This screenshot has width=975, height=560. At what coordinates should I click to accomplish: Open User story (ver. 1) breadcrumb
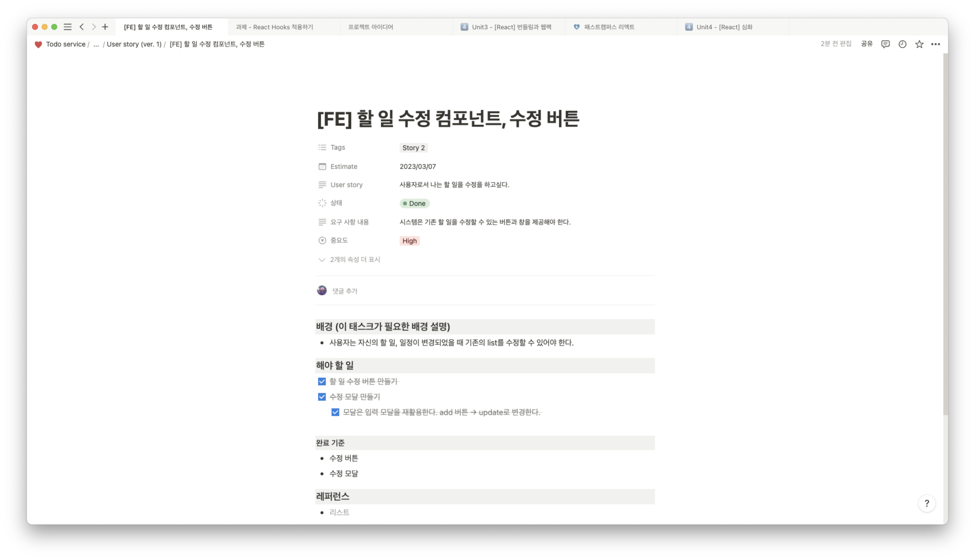(134, 44)
